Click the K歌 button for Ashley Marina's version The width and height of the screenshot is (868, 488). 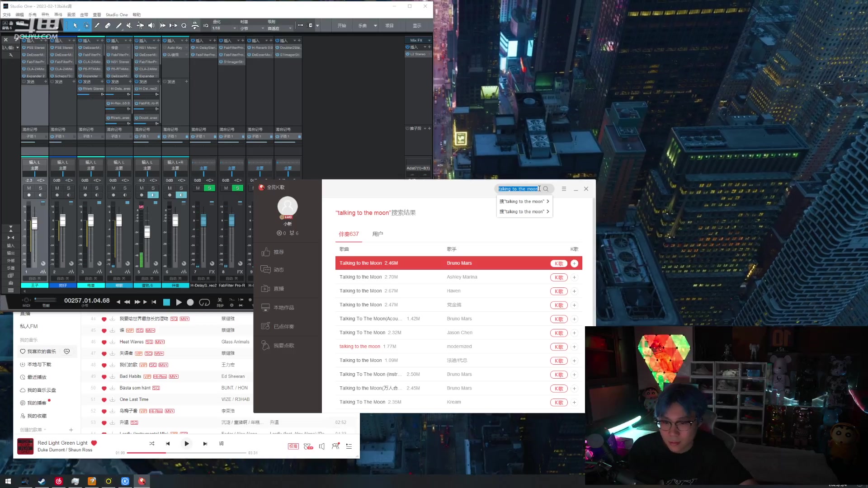coord(559,277)
